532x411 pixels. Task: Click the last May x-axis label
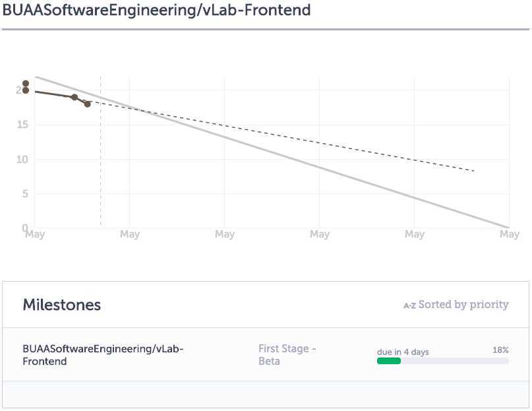click(x=510, y=234)
